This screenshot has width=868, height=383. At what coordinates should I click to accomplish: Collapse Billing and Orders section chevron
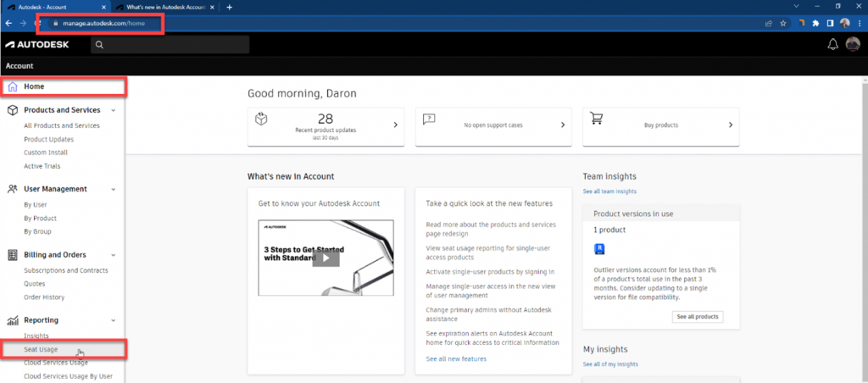(x=114, y=255)
